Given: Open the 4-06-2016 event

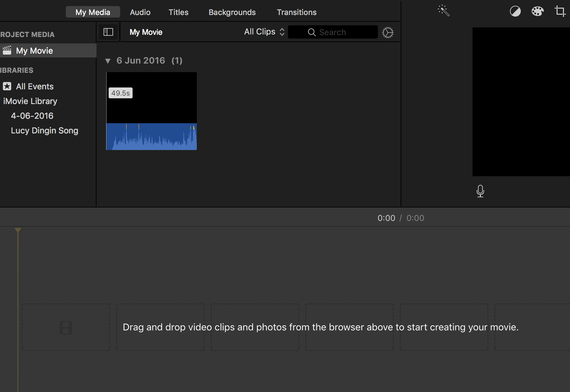Looking at the screenshot, I should [32, 116].
